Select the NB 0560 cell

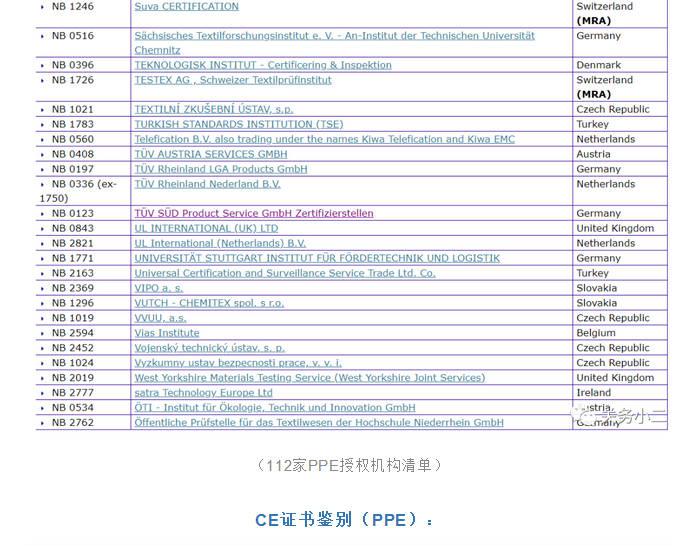(x=83, y=139)
